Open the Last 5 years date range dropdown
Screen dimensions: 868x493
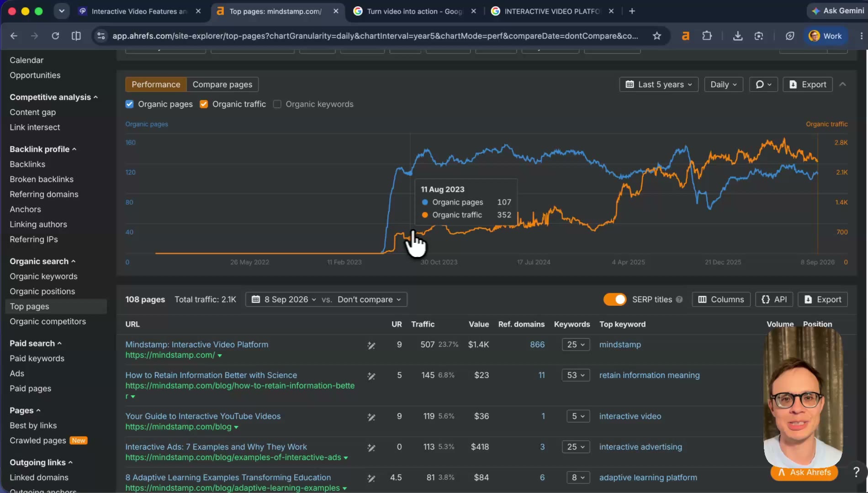click(x=659, y=84)
